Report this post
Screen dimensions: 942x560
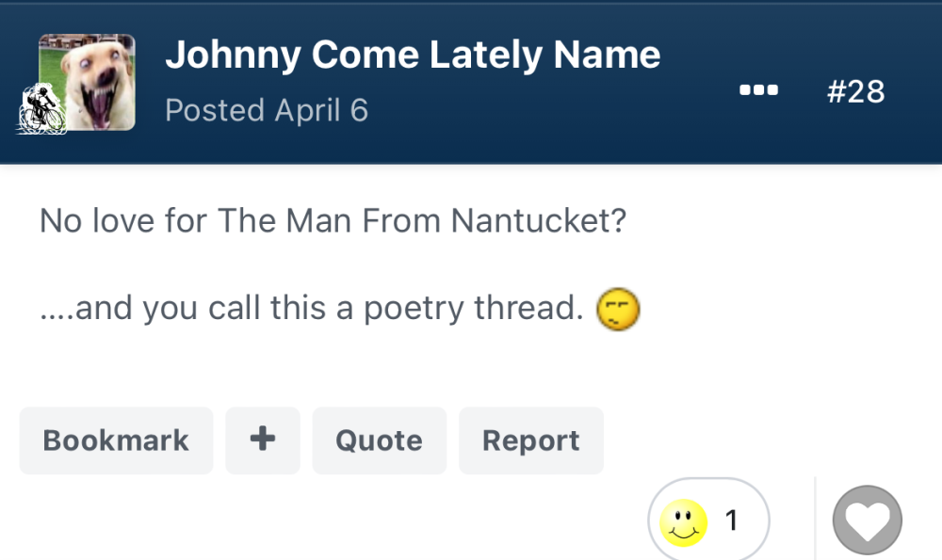[x=531, y=440]
